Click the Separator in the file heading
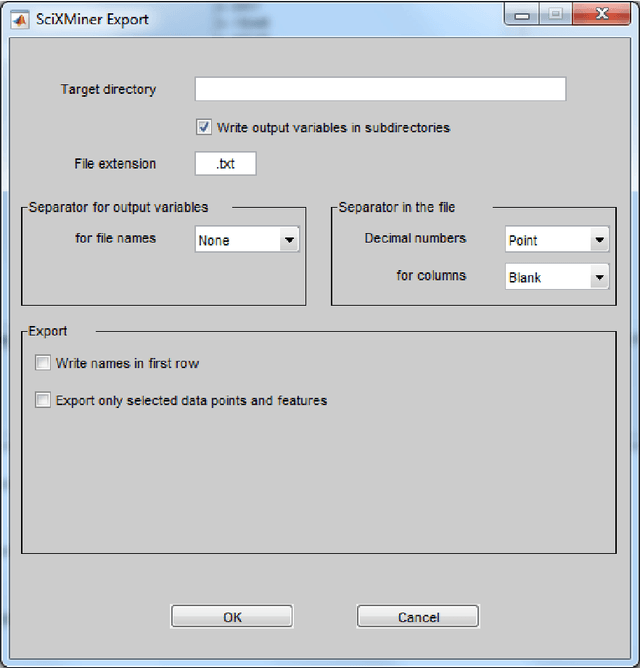Viewport: 640px width, 668px height. 396,207
